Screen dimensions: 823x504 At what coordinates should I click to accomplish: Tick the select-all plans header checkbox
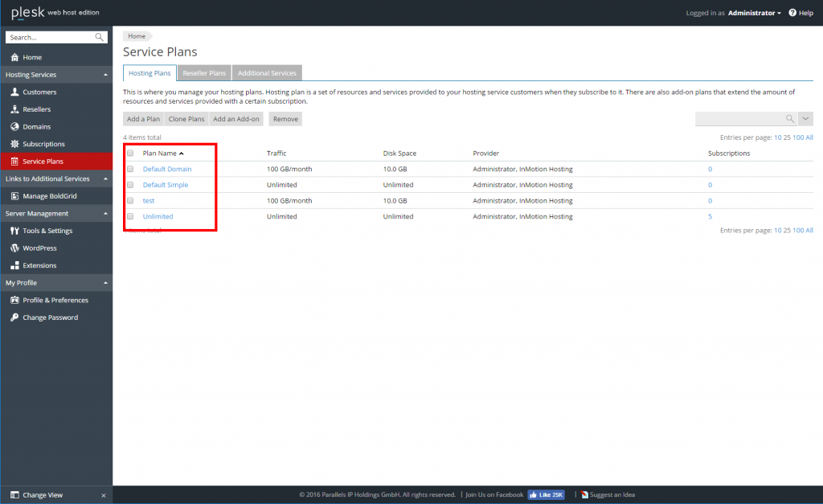point(130,154)
